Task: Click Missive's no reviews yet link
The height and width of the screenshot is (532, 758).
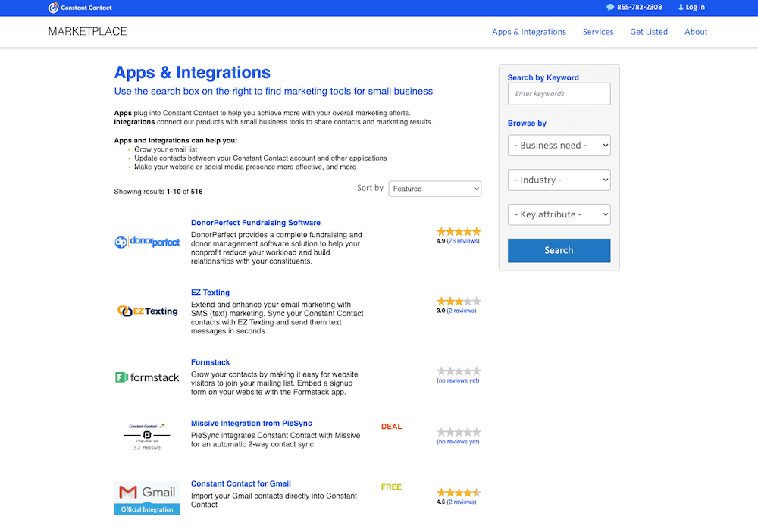Action: tap(458, 442)
